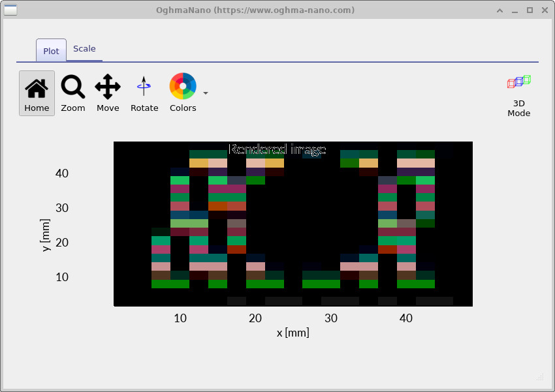Click the x [mm] axis label
The image size is (555, 392).
[293, 333]
